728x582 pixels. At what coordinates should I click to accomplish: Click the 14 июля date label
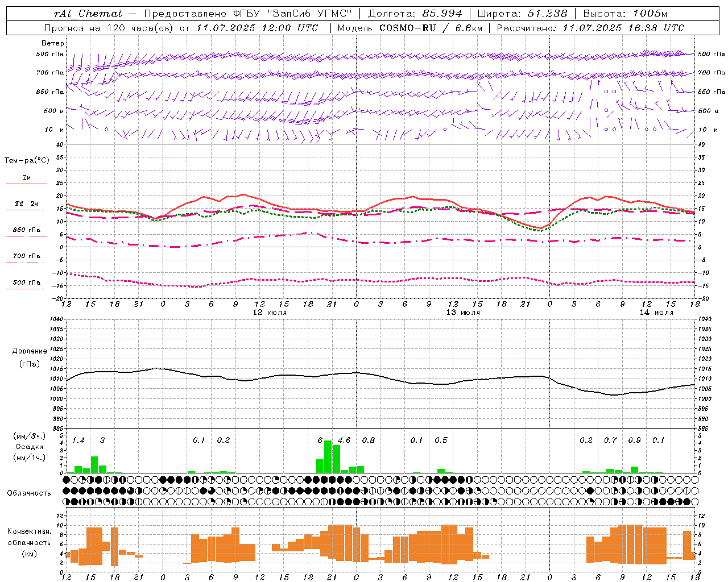(656, 313)
